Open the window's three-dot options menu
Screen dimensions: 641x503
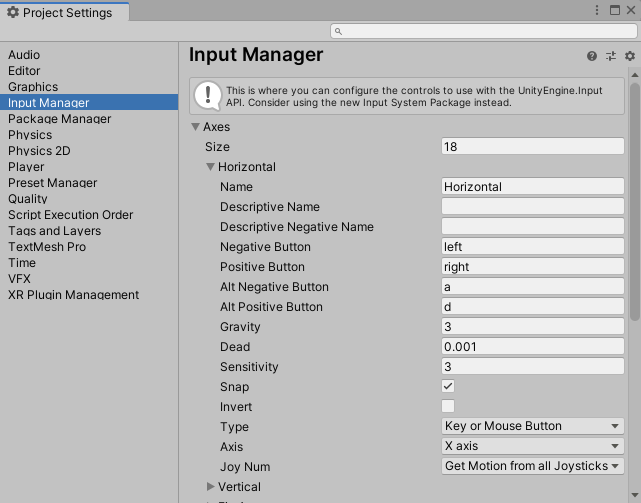(x=597, y=10)
